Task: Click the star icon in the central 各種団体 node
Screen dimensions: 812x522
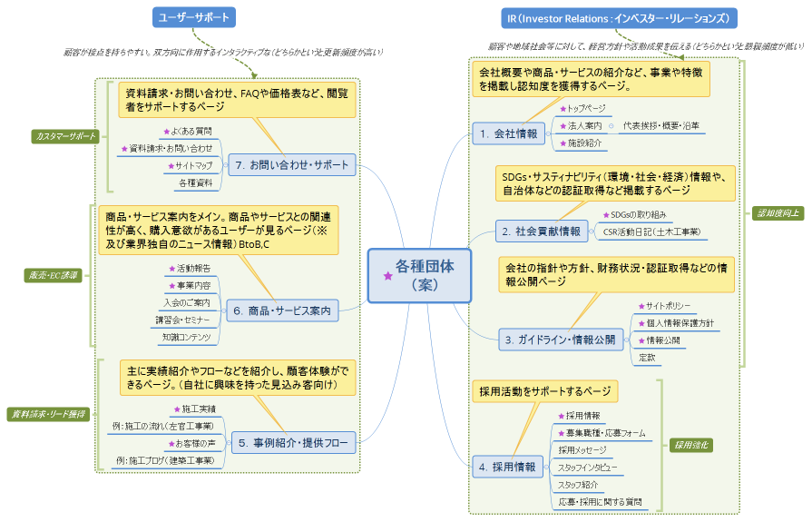Action: pos(388,276)
